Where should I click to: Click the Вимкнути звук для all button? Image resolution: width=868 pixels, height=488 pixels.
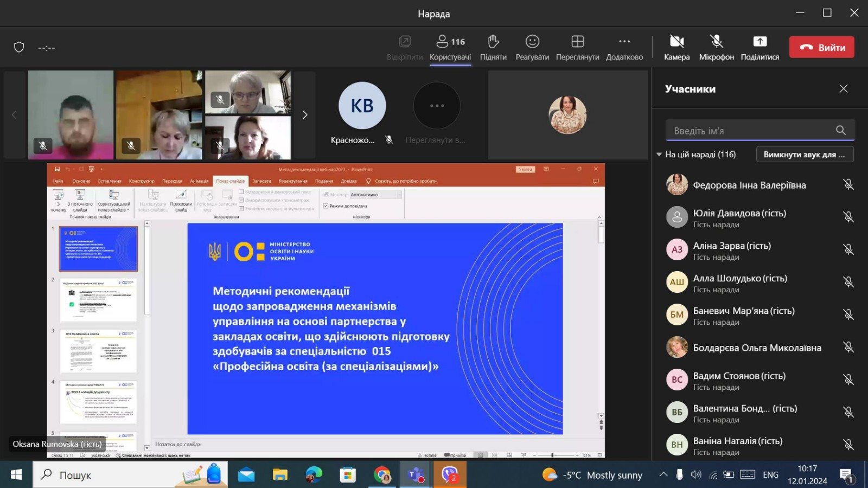pyautogui.click(x=805, y=155)
